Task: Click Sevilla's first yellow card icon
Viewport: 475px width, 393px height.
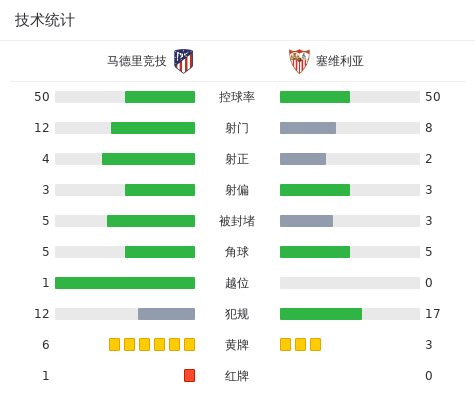Action: point(285,344)
